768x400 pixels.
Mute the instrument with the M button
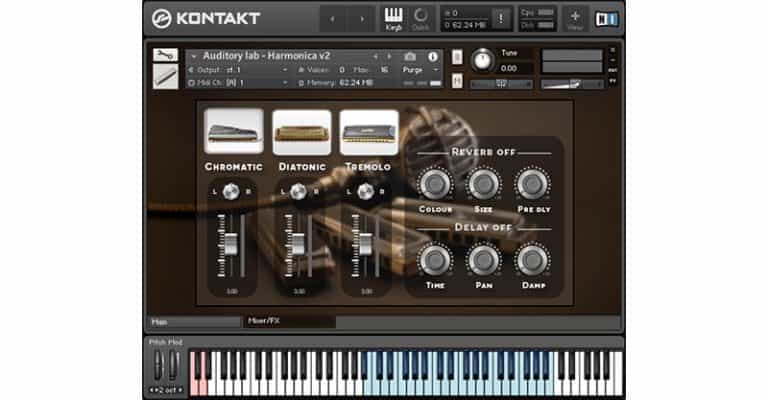tap(457, 80)
